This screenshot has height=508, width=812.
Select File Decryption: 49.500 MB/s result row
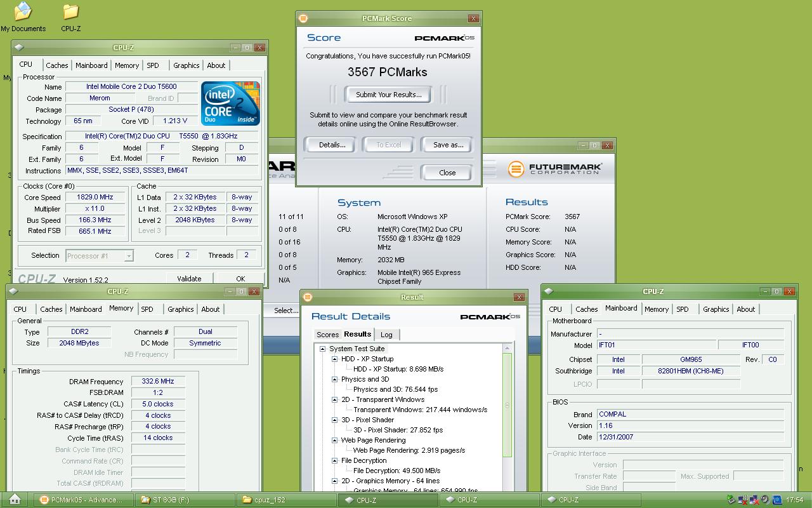click(396, 471)
